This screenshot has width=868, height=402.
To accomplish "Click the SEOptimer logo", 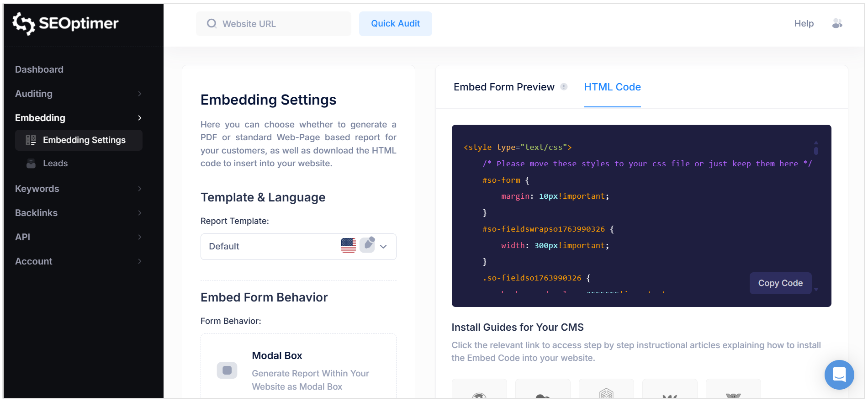I will pos(65,23).
